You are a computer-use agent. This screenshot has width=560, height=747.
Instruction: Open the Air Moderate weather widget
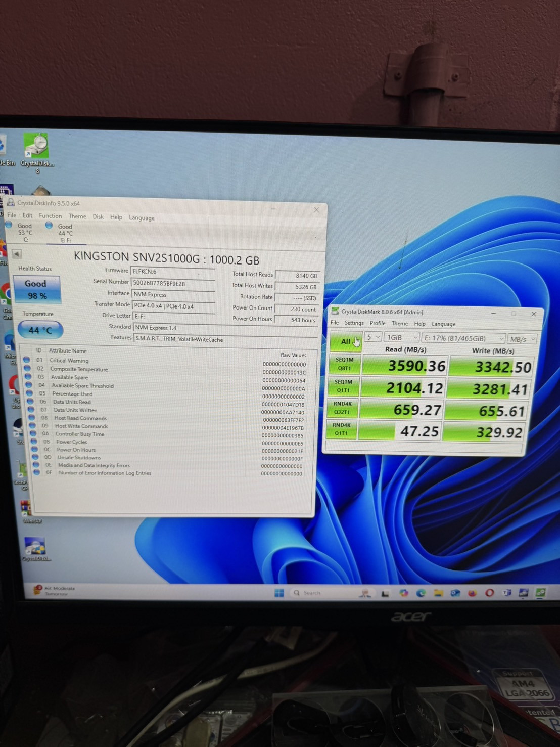(x=55, y=590)
